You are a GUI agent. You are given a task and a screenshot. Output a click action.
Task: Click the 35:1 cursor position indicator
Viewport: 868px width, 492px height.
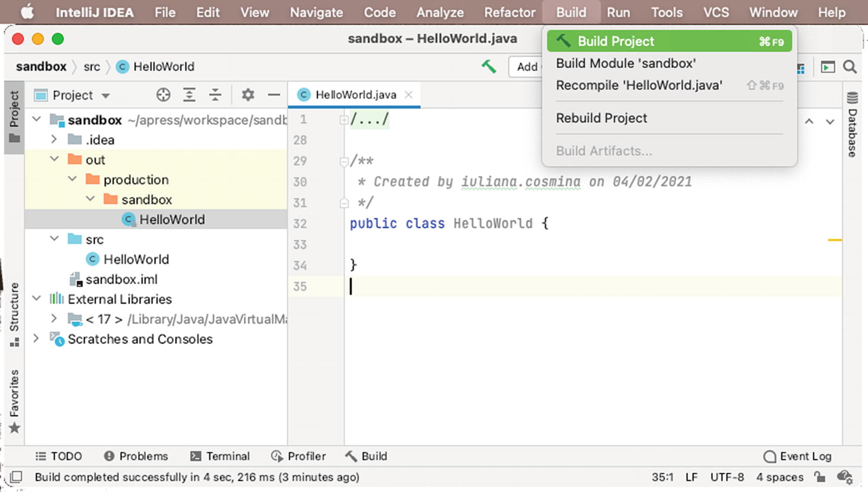(x=662, y=477)
